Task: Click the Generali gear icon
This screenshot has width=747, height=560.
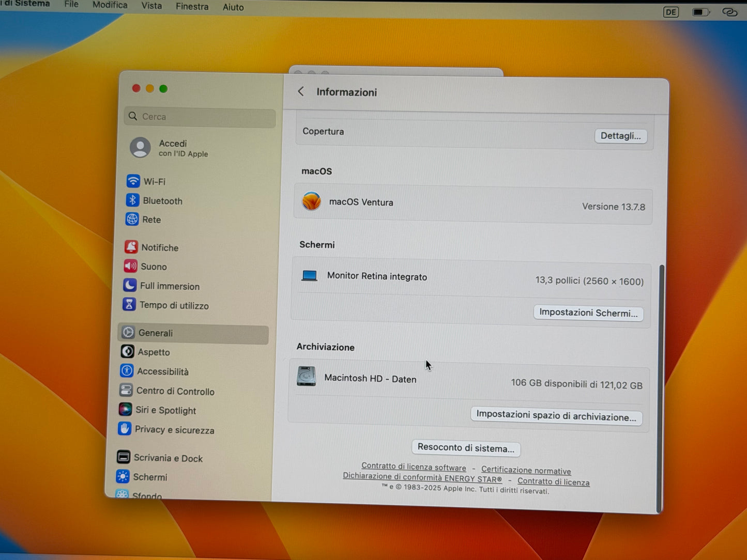Action: point(128,332)
